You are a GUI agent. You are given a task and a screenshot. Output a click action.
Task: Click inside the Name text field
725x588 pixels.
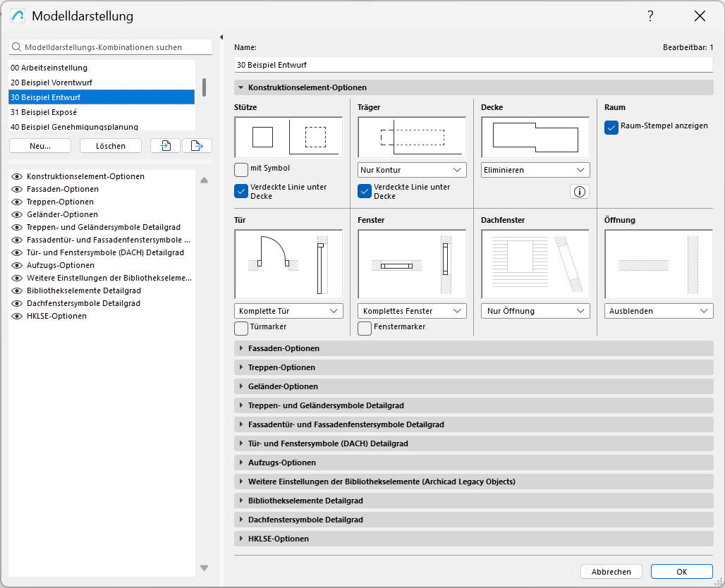pos(473,63)
